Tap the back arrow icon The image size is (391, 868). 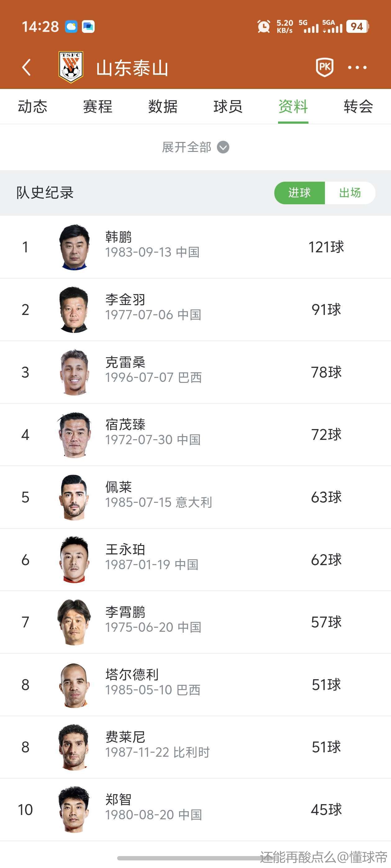[26, 67]
